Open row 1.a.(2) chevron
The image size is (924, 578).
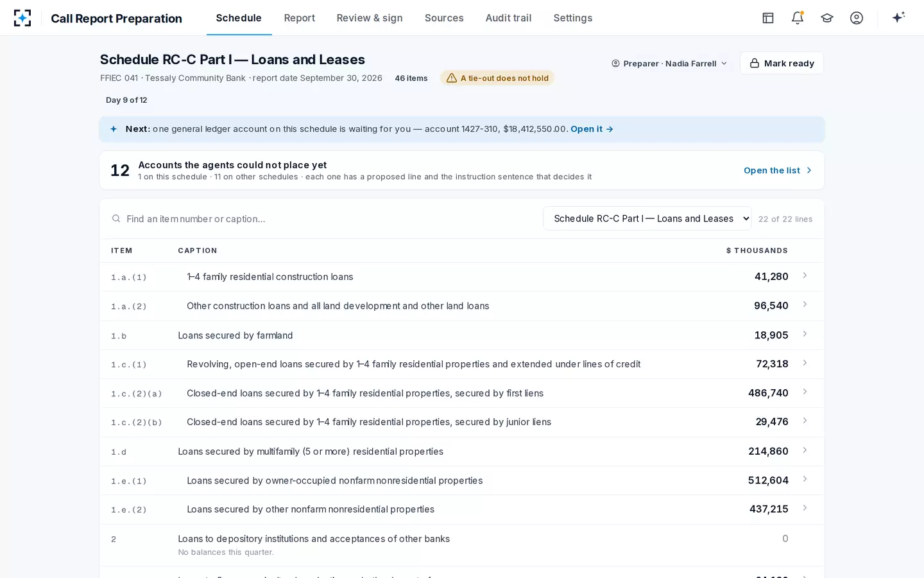(805, 304)
